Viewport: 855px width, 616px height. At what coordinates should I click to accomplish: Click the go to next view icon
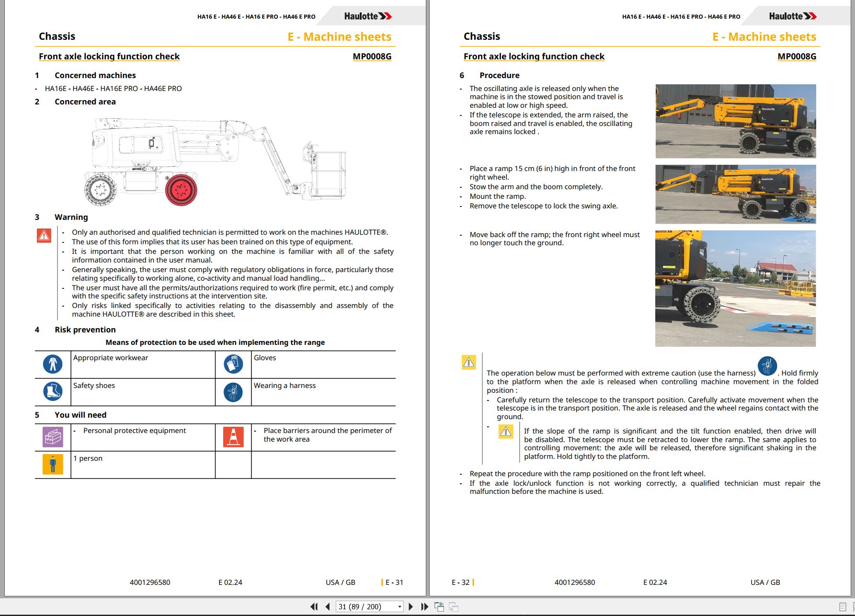click(454, 607)
